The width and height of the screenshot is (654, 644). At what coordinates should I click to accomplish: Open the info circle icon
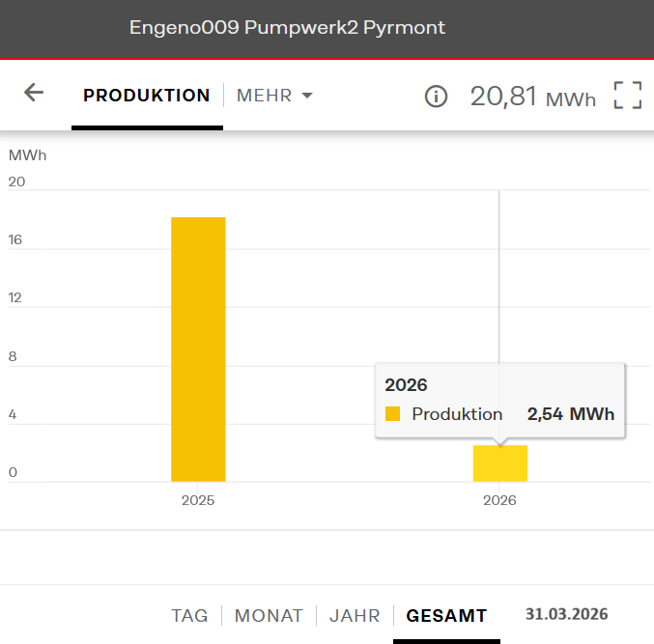point(437,97)
